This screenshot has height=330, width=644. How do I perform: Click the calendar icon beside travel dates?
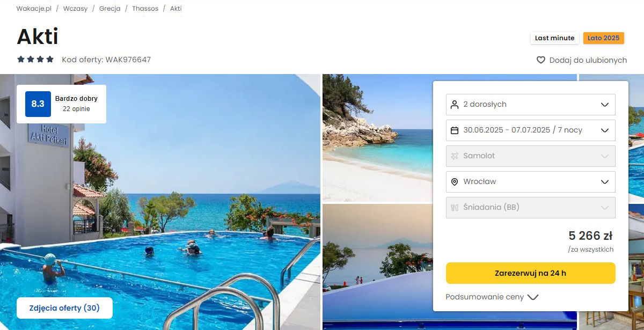455,130
